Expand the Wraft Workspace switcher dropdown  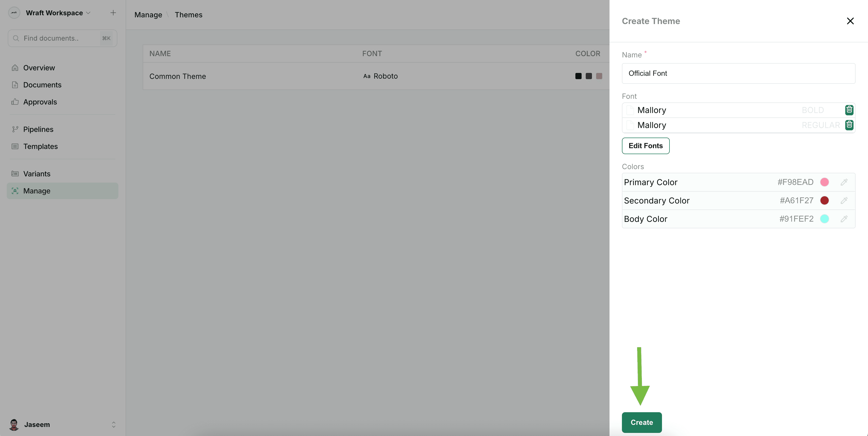pos(88,13)
